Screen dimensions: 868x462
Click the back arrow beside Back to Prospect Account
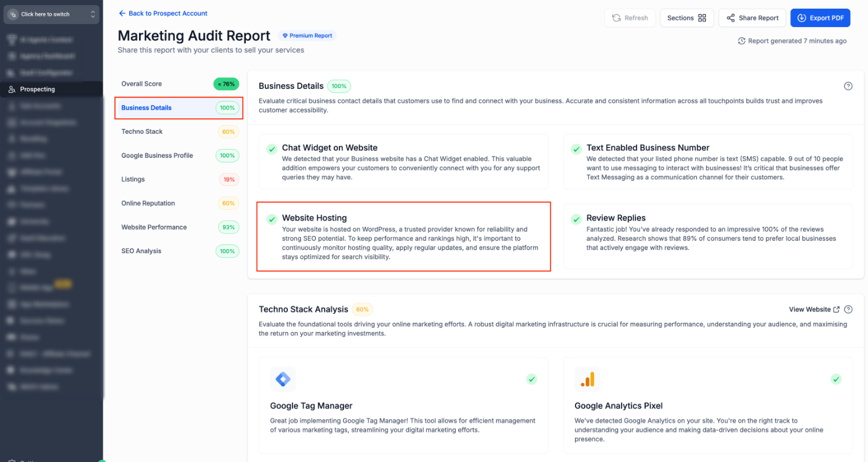122,13
